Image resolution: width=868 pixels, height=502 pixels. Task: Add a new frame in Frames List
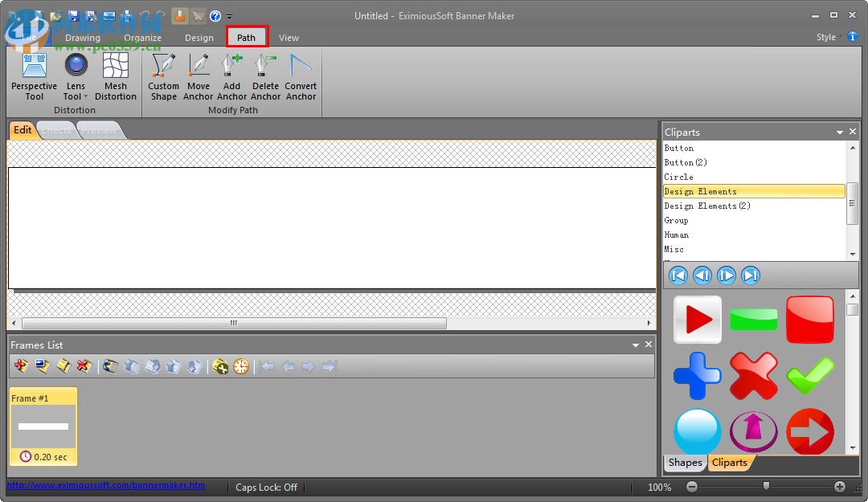20,366
